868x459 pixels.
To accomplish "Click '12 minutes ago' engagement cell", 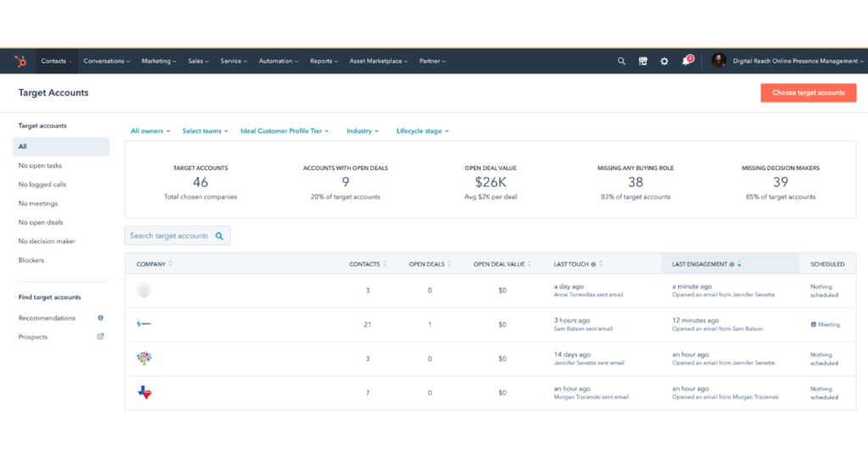I will (x=695, y=320).
